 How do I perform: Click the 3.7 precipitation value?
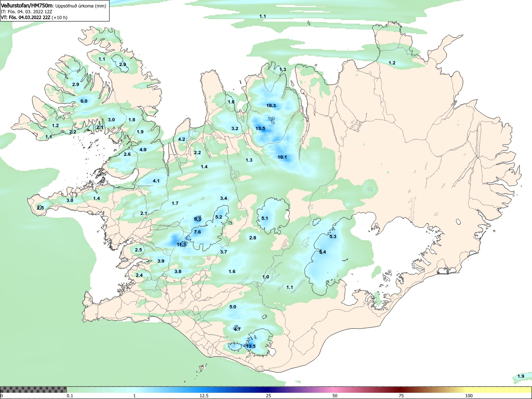click(224, 252)
